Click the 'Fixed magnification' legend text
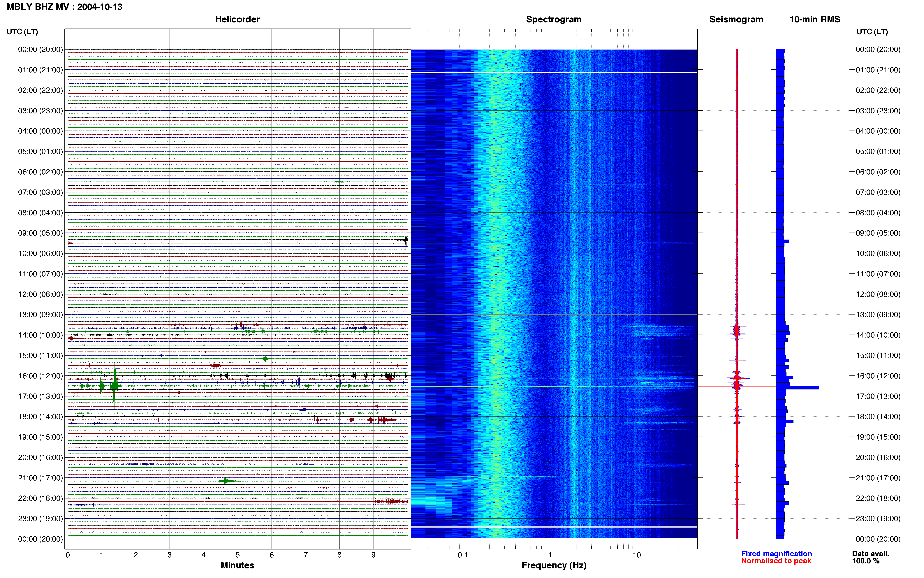 pyautogui.click(x=776, y=554)
